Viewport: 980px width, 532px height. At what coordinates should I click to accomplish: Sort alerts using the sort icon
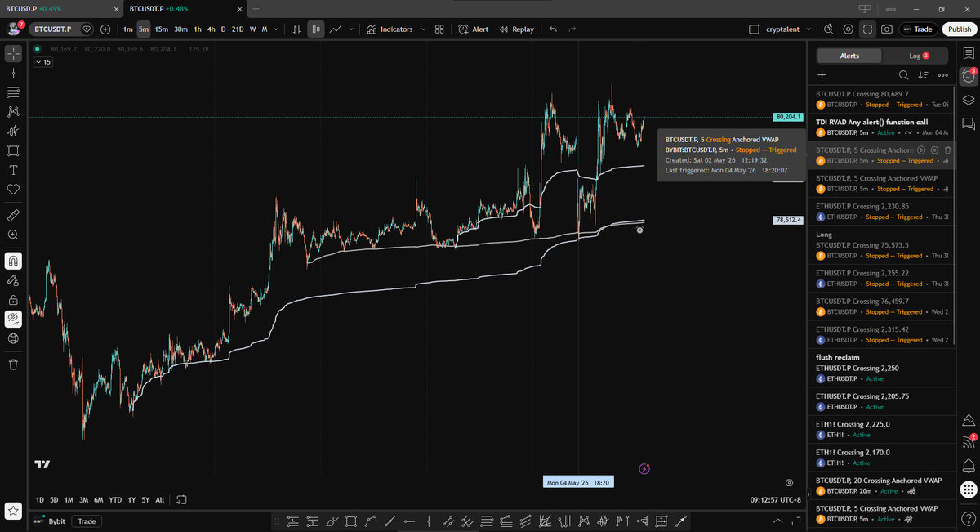pos(923,74)
